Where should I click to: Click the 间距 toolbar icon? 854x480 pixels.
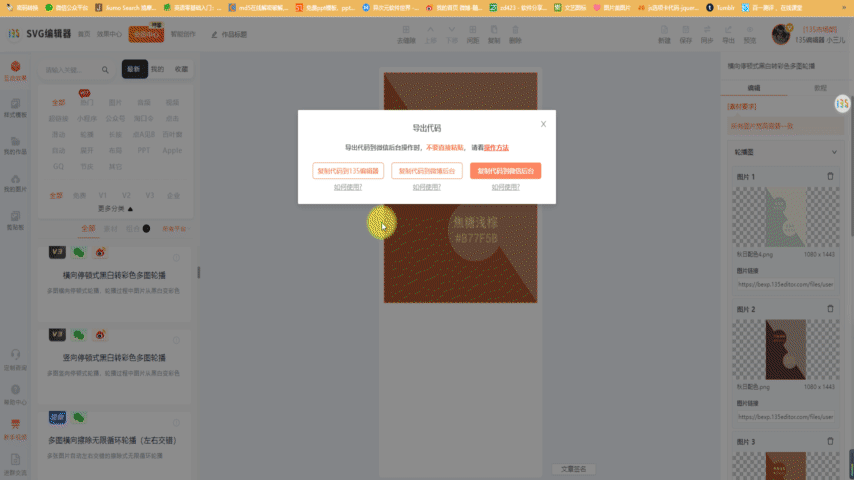(x=472, y=34)
